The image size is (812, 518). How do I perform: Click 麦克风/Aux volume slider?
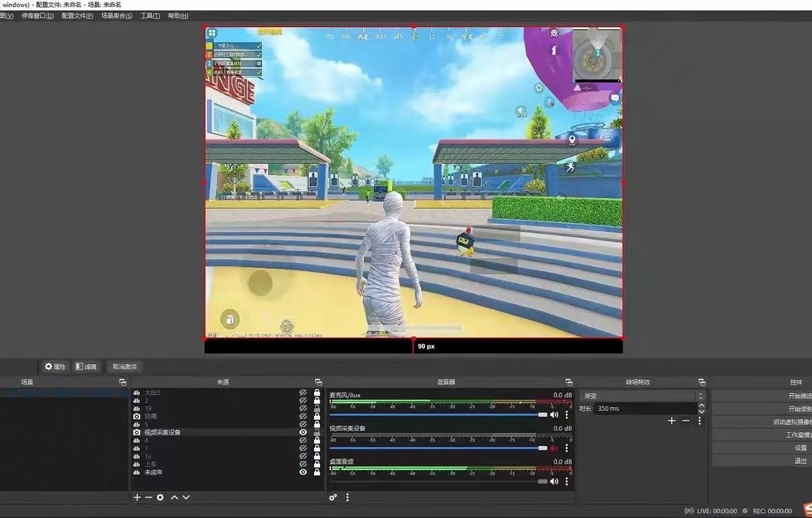438,414
